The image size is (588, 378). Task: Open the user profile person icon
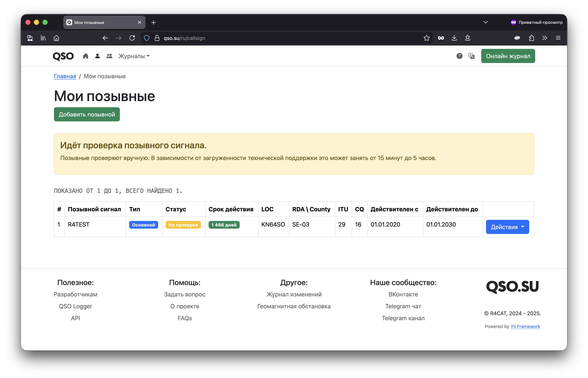click(97, 56)
